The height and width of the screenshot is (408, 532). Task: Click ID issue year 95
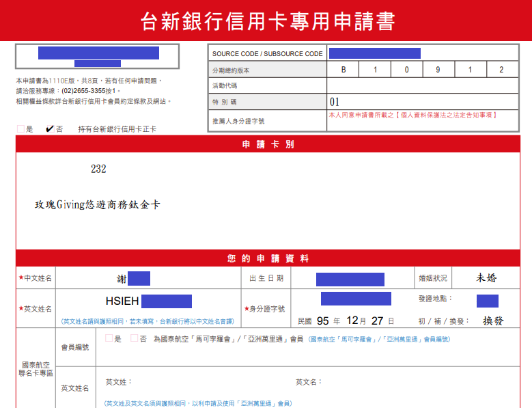[x=322, y=321]
